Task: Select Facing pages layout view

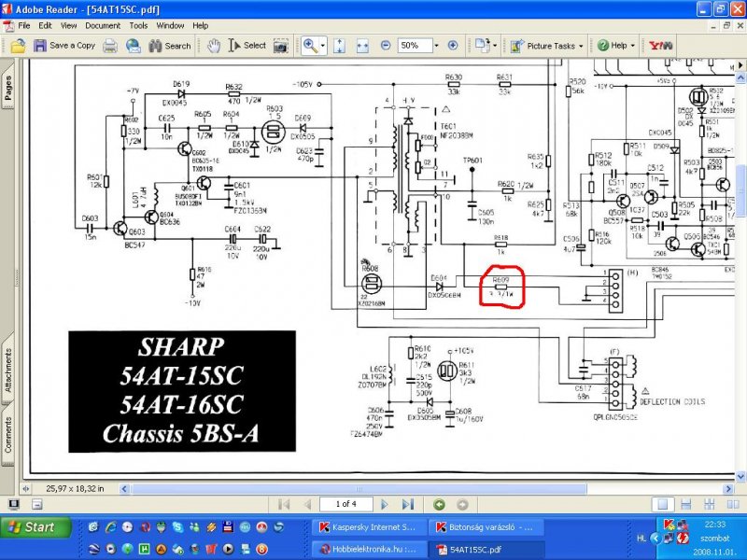Action: click(x=733, y=504)
